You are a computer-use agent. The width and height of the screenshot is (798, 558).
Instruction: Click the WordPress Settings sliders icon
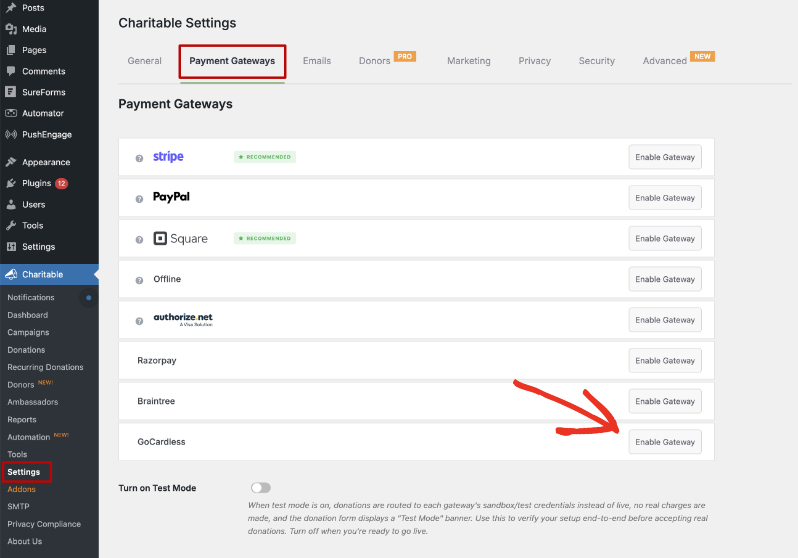[x=11, y=247]
